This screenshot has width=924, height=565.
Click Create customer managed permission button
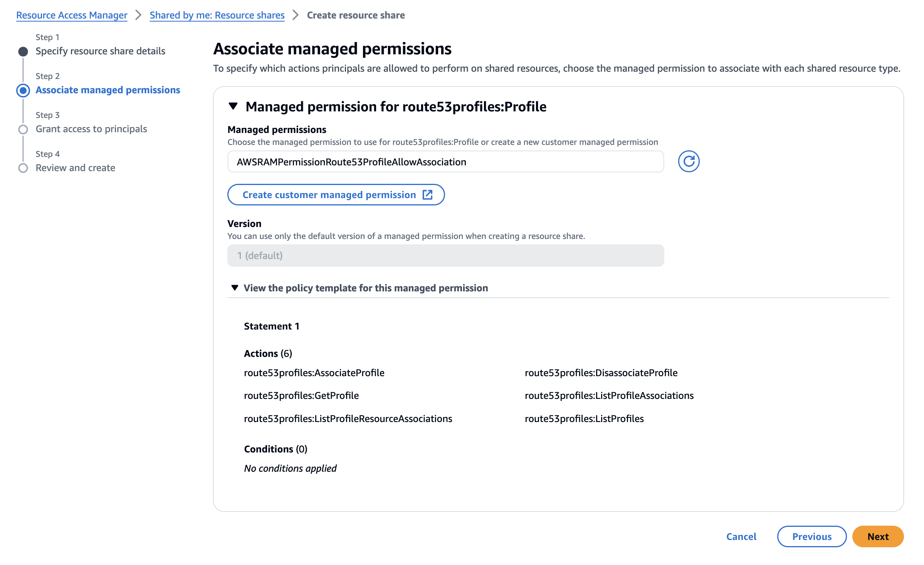click(329, 195)
